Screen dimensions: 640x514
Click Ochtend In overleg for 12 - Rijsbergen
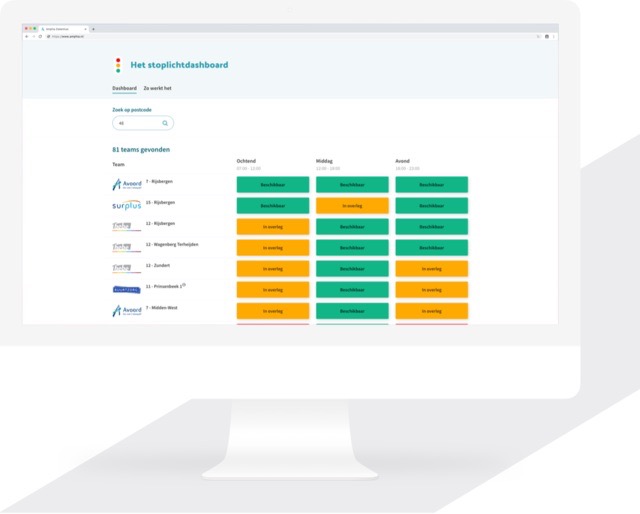(x=273, y=227)
